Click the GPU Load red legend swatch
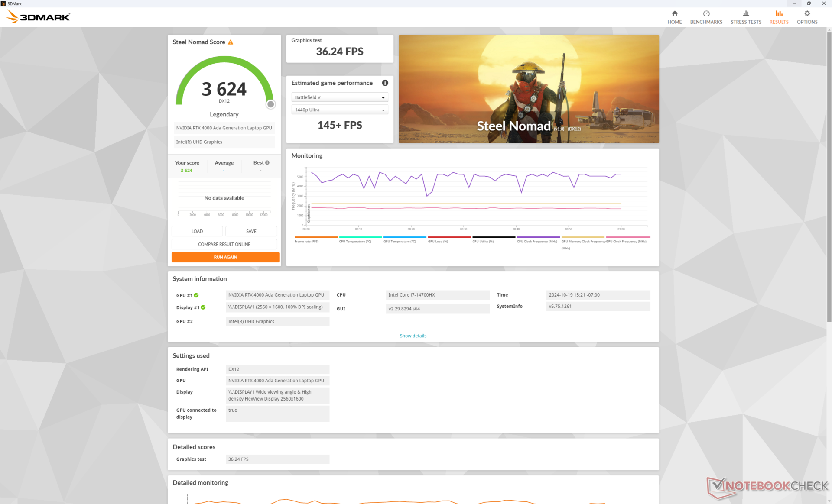This screenshot has height=504, width=832. [449, 237]
